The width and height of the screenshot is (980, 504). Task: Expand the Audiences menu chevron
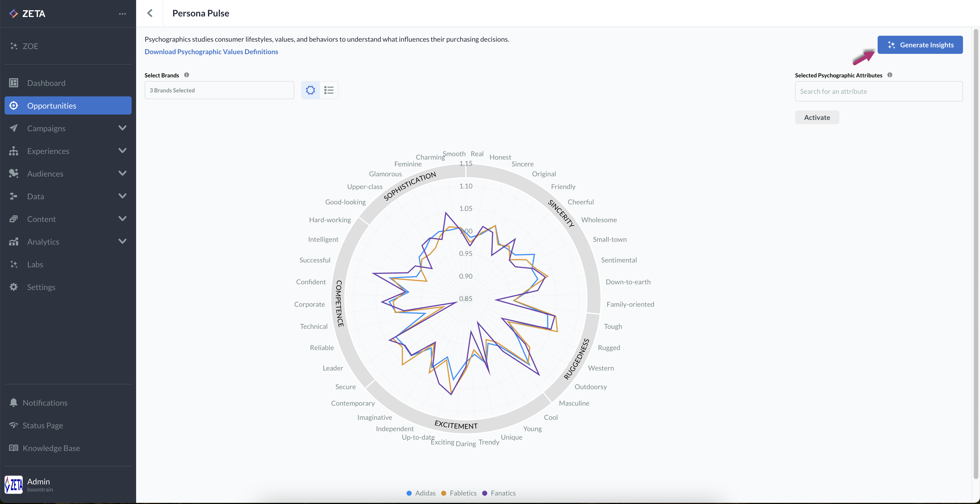pyautogui.click(x=122, y=173)
